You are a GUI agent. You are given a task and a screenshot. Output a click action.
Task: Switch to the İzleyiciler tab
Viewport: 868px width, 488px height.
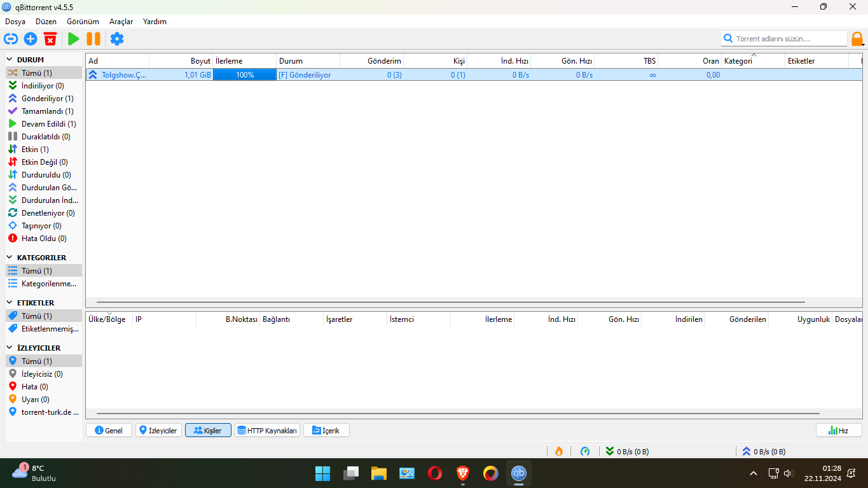158,431
